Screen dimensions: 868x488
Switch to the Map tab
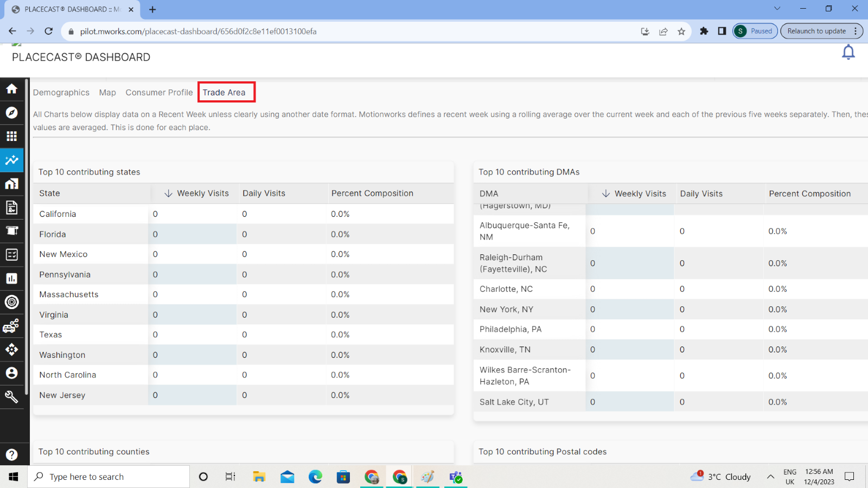[x=107, y=93]
